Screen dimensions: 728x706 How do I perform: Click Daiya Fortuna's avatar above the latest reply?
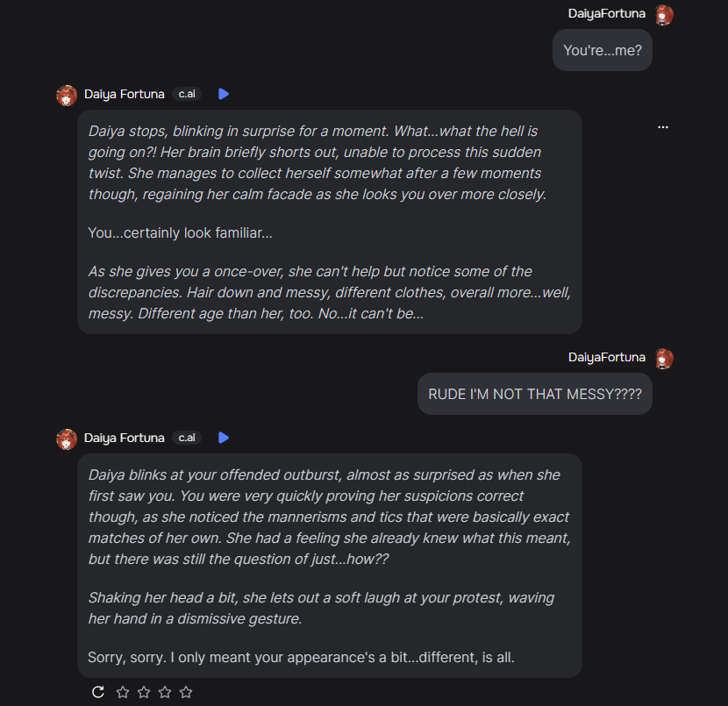click(67, 439)
